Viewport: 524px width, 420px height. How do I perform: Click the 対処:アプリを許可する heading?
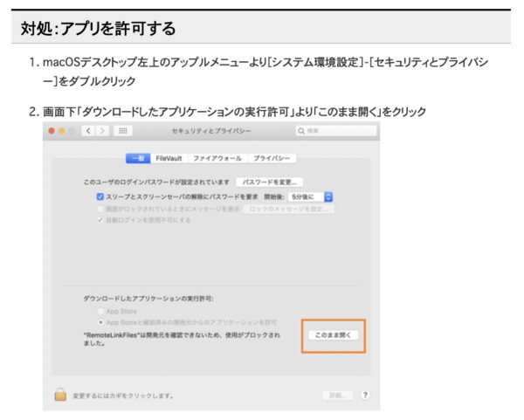click(x=98, y=29)
